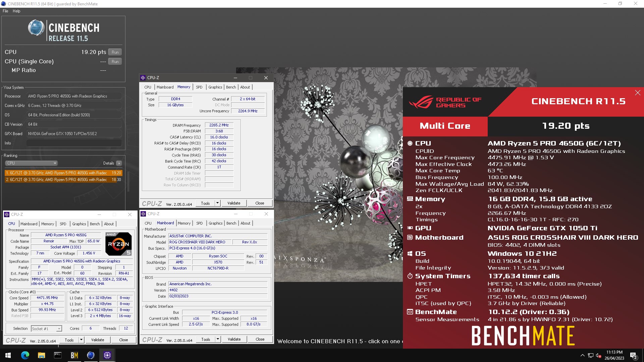Open Mainboard tab in CPU-Z Memory window
This screenshot has height=362, width=644.
[165, 87]
